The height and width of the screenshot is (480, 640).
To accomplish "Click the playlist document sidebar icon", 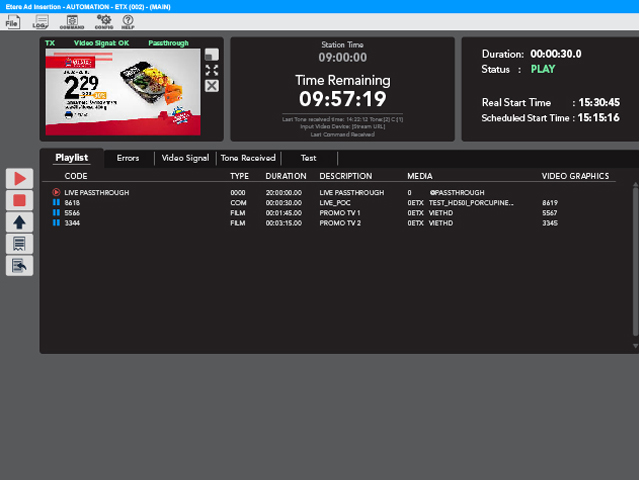I will coord(19,244).
